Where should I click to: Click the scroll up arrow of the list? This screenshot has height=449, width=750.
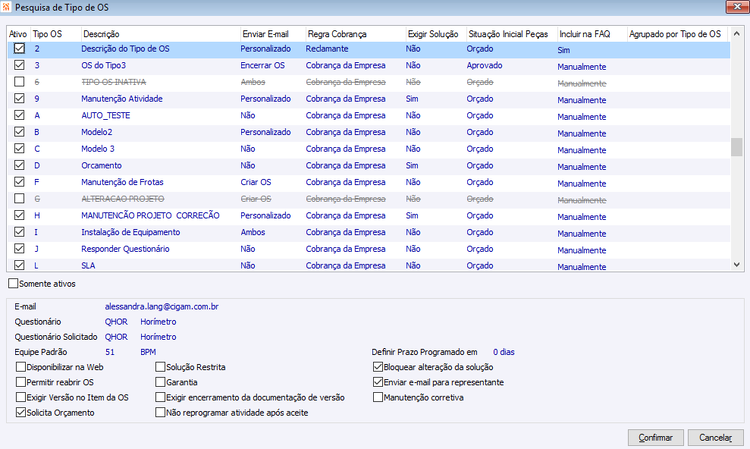737,34
